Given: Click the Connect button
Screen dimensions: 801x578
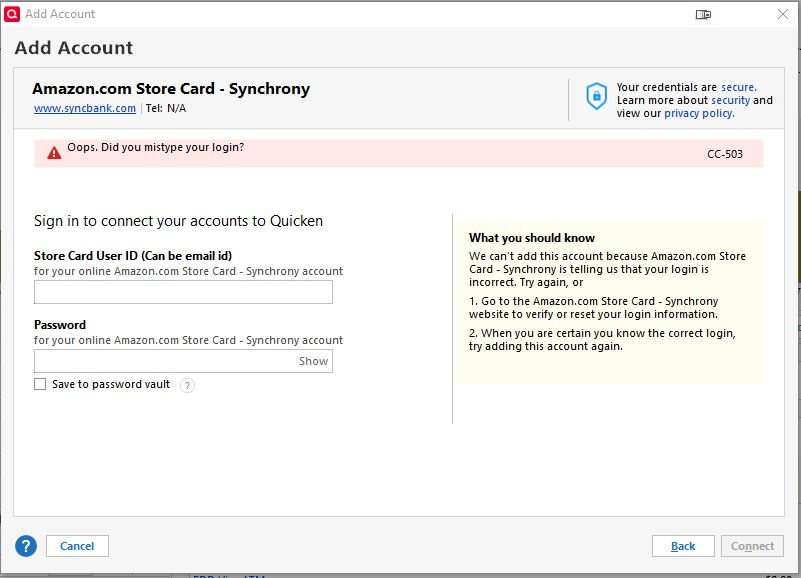Looking at the screenshot, I should click(x=752, y=546).
